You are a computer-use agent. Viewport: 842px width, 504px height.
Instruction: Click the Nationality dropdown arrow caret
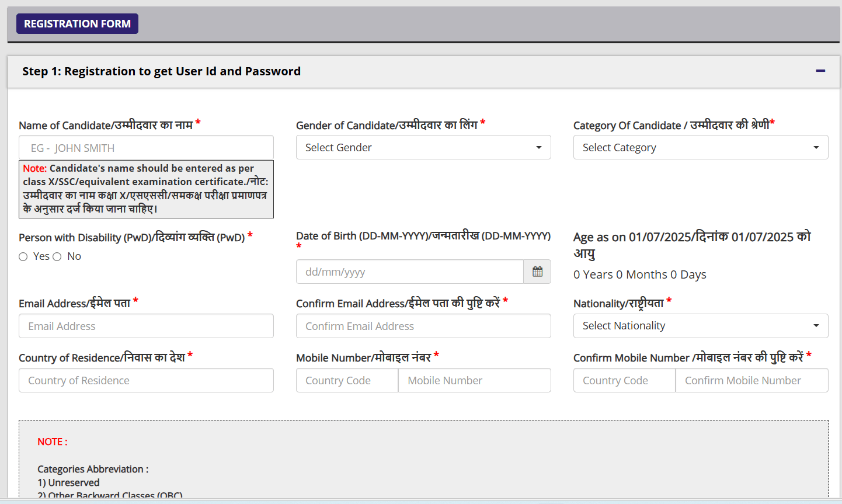(x=816, y=326)
